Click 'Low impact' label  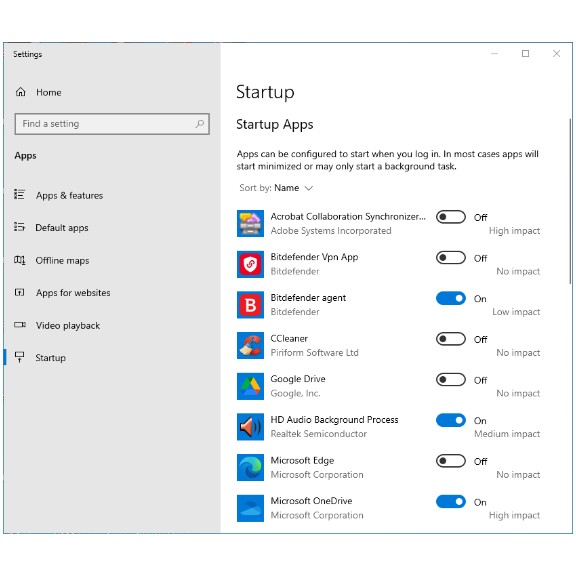(x=516, y=312)
